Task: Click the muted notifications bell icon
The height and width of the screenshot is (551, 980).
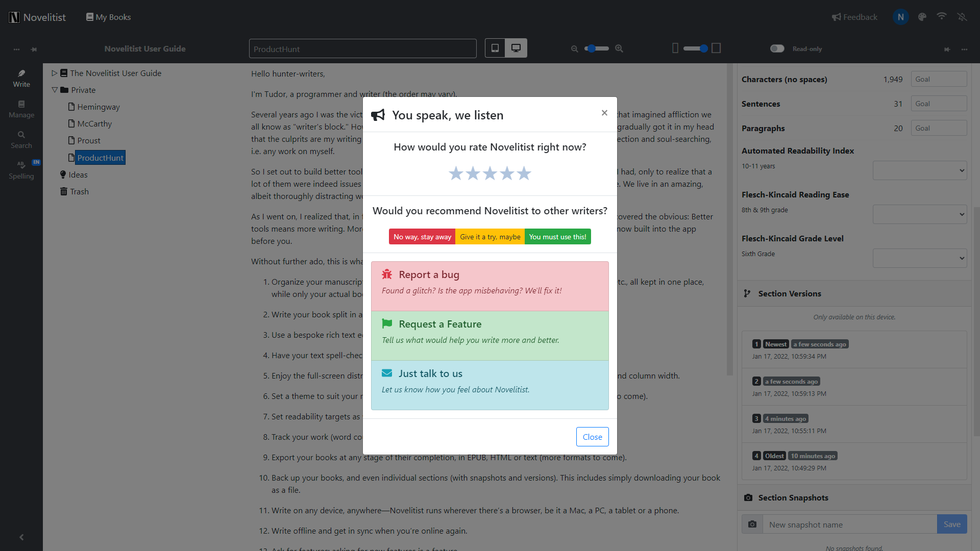Action: coord(962,17)
